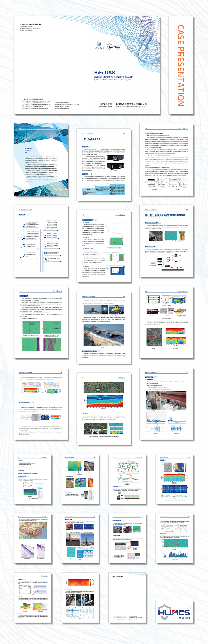Click the red fault-line China map image

[32, 530]
